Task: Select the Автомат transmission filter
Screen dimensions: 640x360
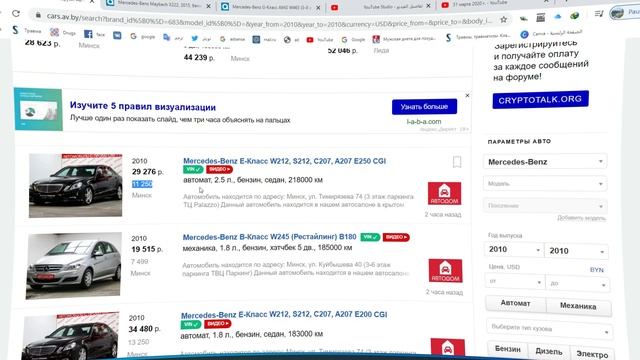Action: coord(516,303)
